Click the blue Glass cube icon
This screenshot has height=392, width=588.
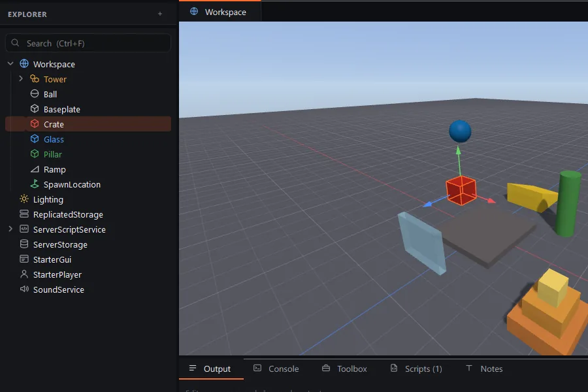point(35,139)
